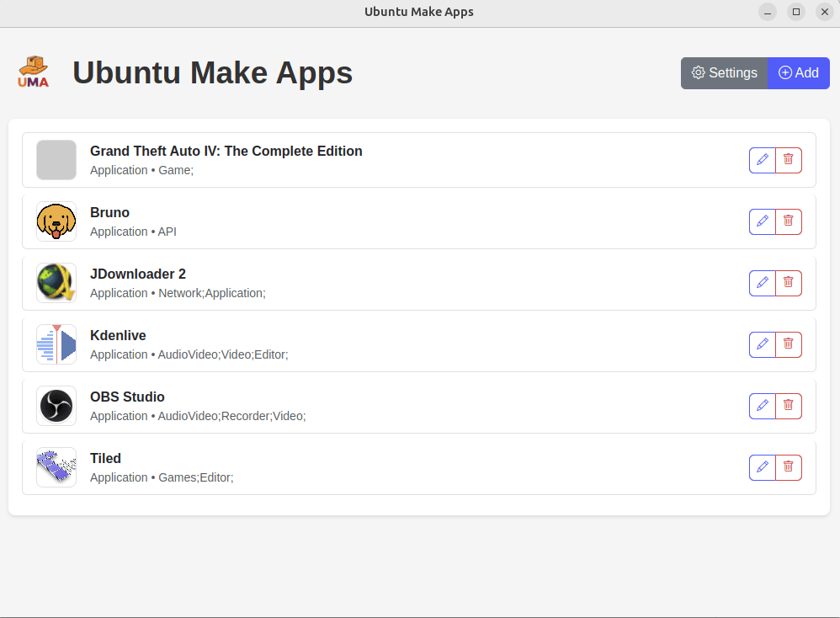840x618 pixels.
Task: Edit Kdenlive using its pencil icon
Action: pos(762,344)
